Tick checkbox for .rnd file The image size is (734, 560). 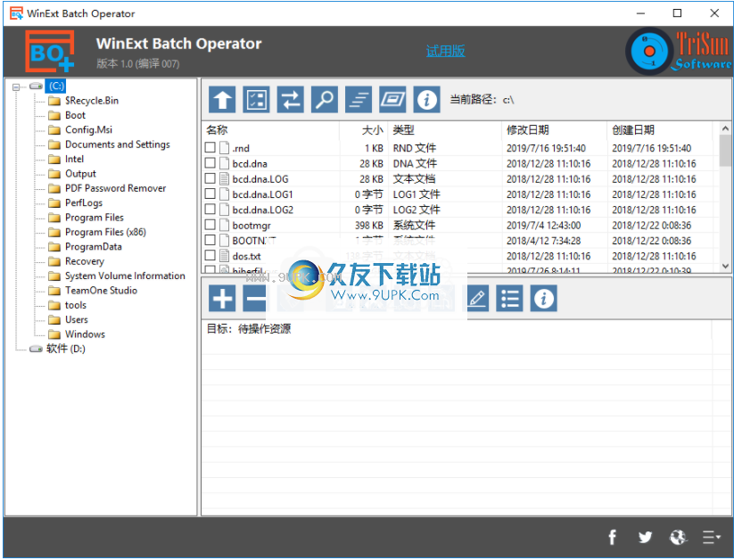coord(210,147)
